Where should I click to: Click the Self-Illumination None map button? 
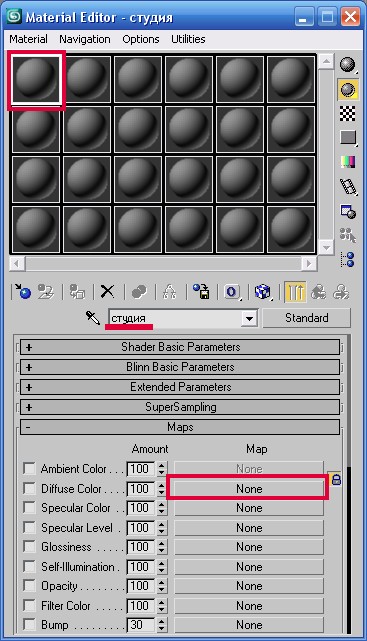click(249, 567)
